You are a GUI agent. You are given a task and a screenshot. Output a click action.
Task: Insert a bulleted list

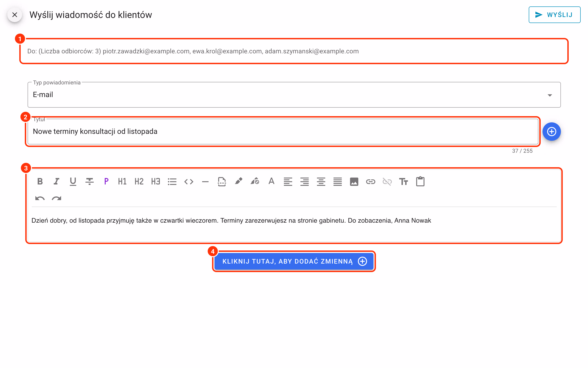172,181
